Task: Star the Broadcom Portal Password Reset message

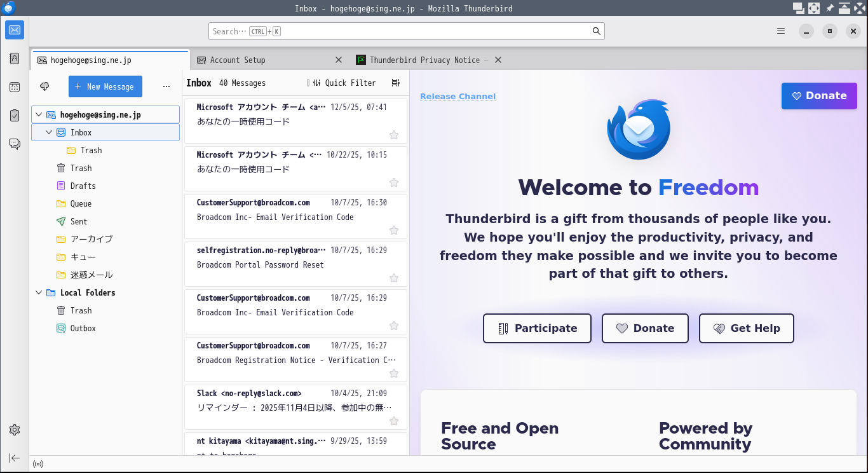Action: pos(394,278)
